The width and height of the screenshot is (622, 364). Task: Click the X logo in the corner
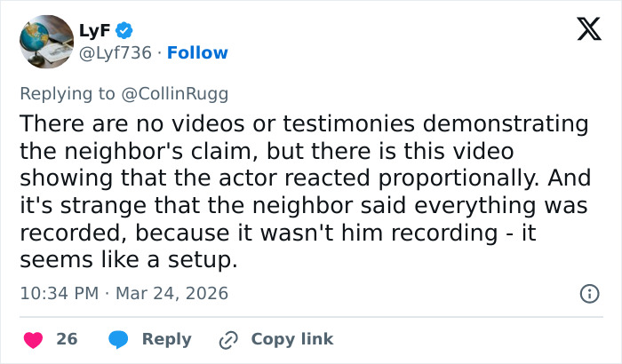582,30
